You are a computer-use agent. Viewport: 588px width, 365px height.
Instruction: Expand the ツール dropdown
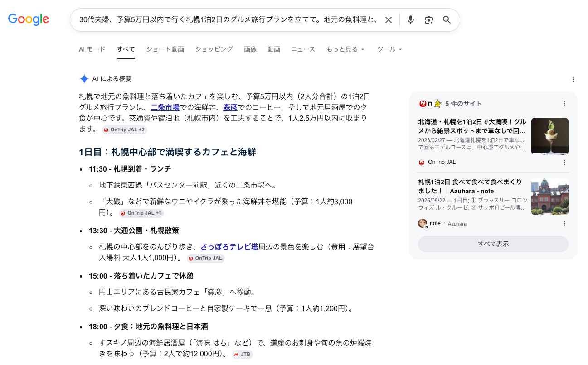click(x=390, y=49)
